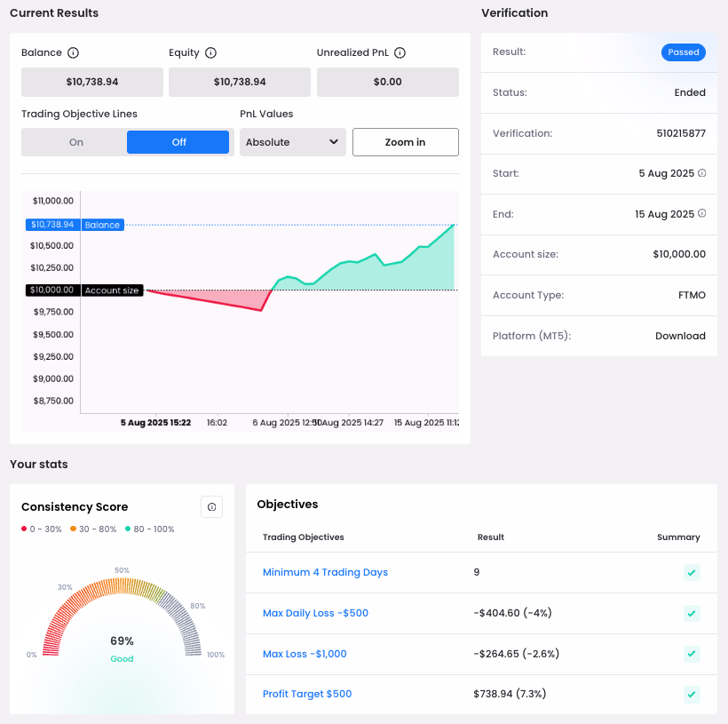The width and height of the screenshot is (728, 724).
Task: Open the Max Loss -$1,000 objective
Action: tap(305, 654)
